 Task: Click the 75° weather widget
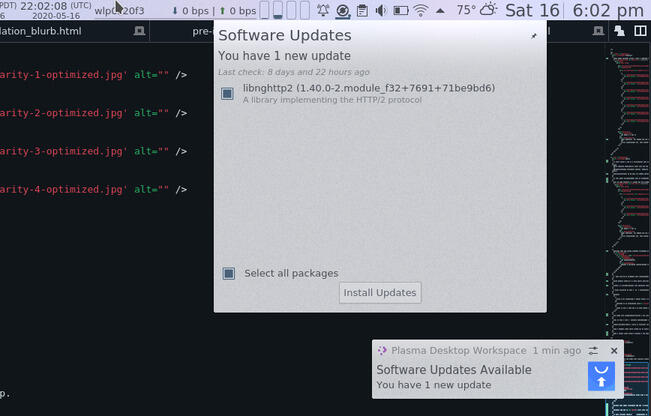(477, 10)
